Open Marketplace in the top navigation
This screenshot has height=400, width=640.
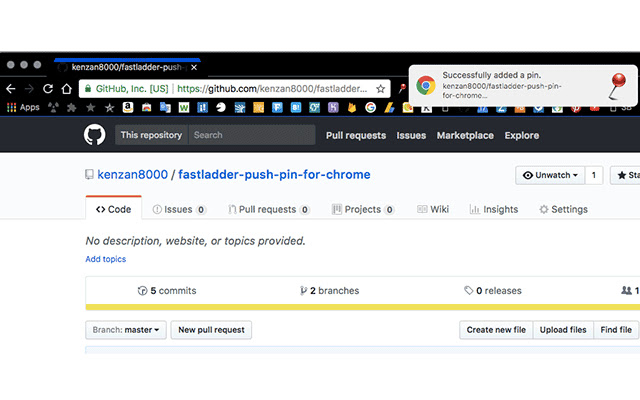tap(465, 136)
